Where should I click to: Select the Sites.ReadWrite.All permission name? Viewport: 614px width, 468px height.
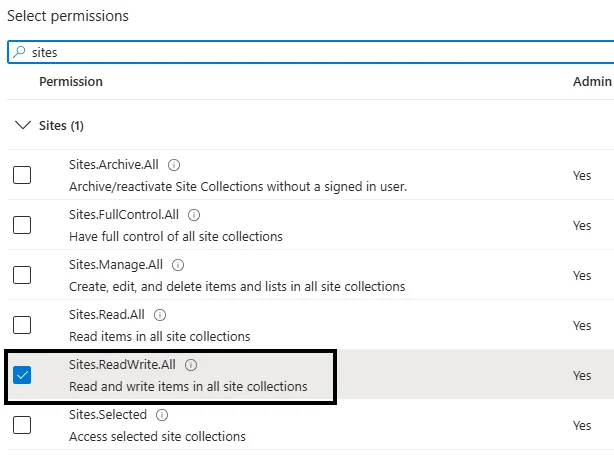coord(122,365)
